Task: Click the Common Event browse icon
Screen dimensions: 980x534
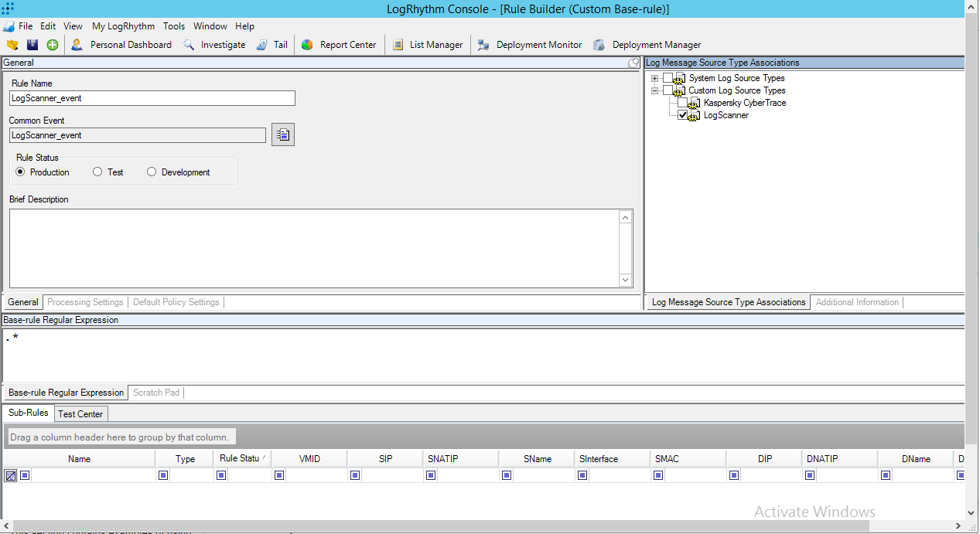Action: click(x=282, y=134)
